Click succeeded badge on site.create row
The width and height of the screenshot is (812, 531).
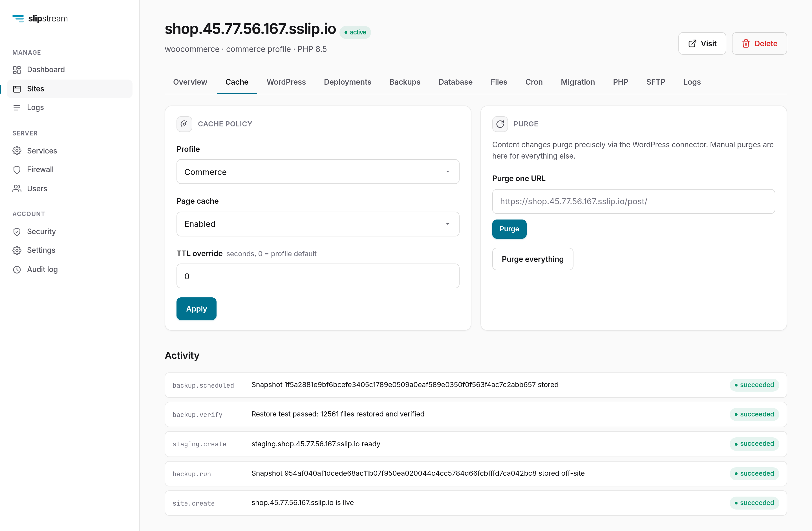pyautogui.click(x=754, y=503)
